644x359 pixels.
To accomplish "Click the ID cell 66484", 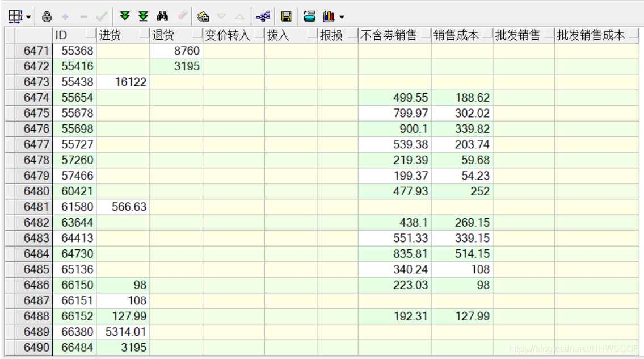I will click(x=75, y=348).
